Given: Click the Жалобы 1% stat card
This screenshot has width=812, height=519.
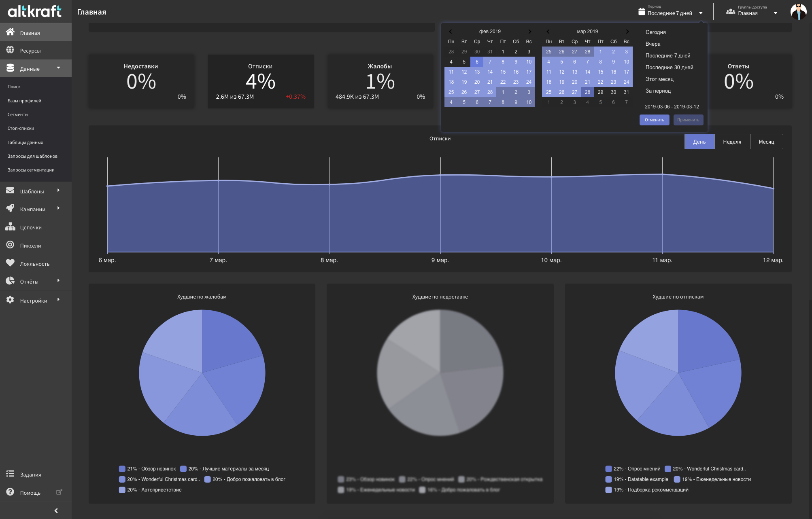Looking at the screenshot, I should [380, 81].
